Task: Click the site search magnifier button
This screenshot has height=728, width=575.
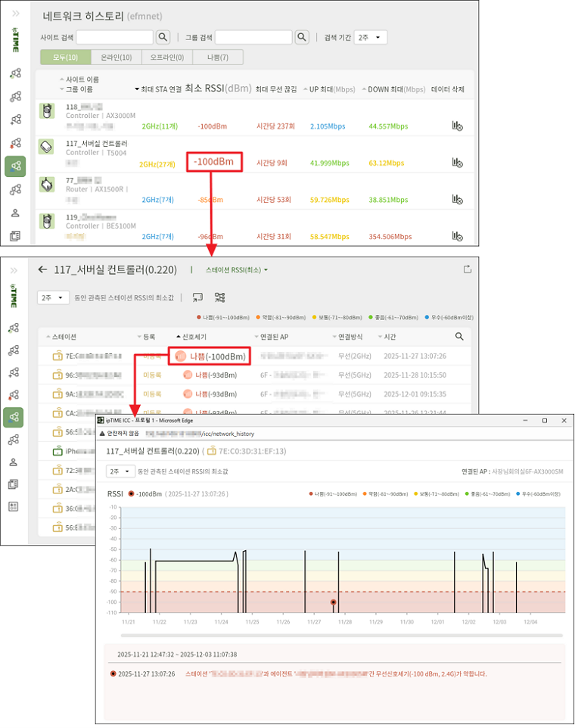Action: [x=163, y=37]
